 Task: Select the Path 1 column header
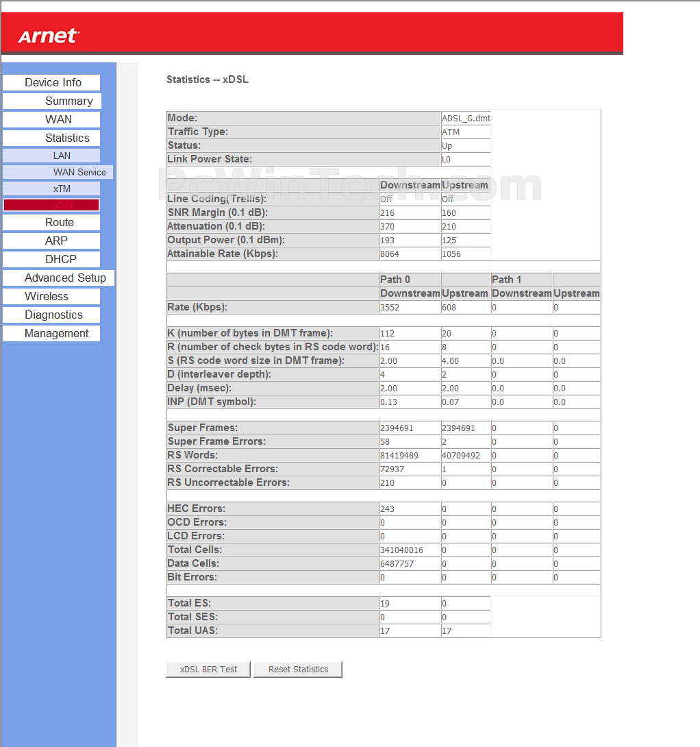507,280
